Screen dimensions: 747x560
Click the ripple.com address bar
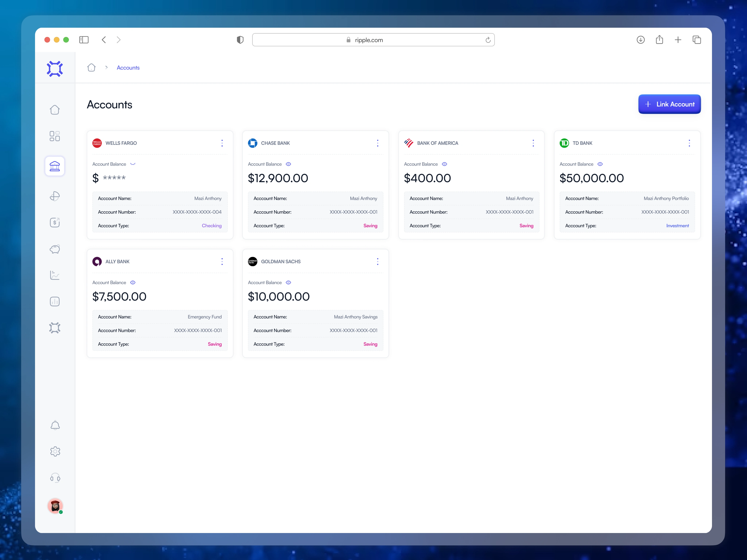373,40
